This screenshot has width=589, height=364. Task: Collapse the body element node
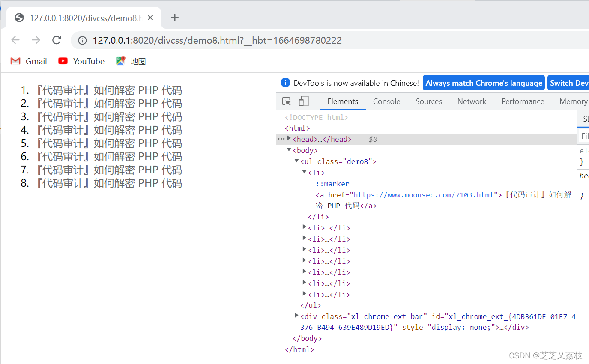(289, 150)
